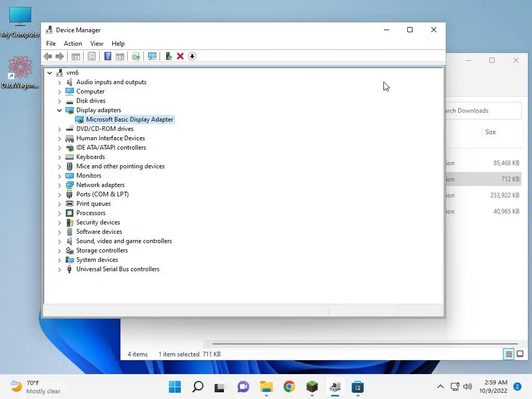This screenshot has height=399, width=532.
Task: Open the Minecraft block icon on taskbar
Action: 312,387
